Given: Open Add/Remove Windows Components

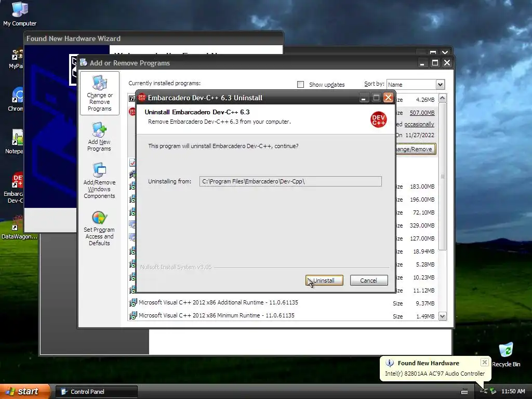Looking at the screenshot, I should tap(99, 180).
